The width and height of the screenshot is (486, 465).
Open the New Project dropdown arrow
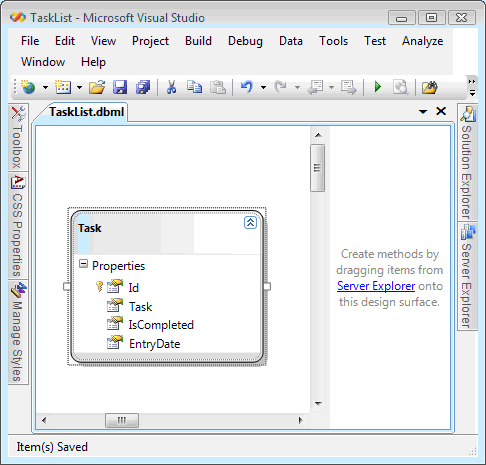(45, 88)
